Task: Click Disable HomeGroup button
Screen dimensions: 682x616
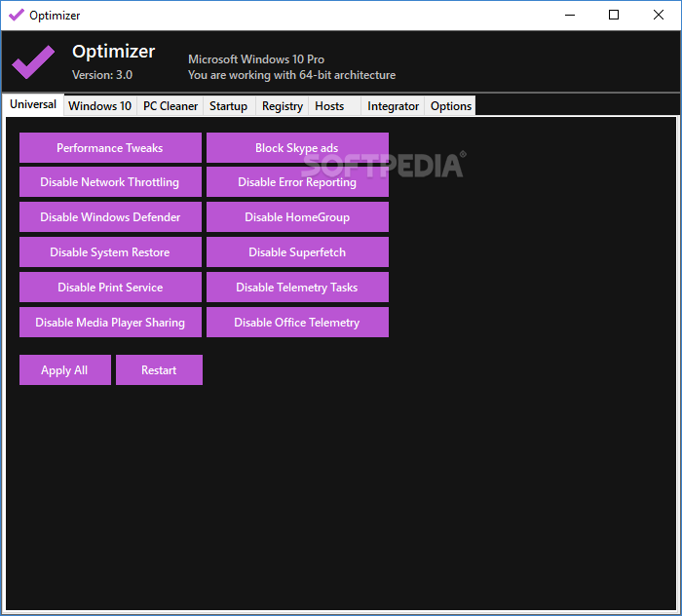Action: point(297,217)
